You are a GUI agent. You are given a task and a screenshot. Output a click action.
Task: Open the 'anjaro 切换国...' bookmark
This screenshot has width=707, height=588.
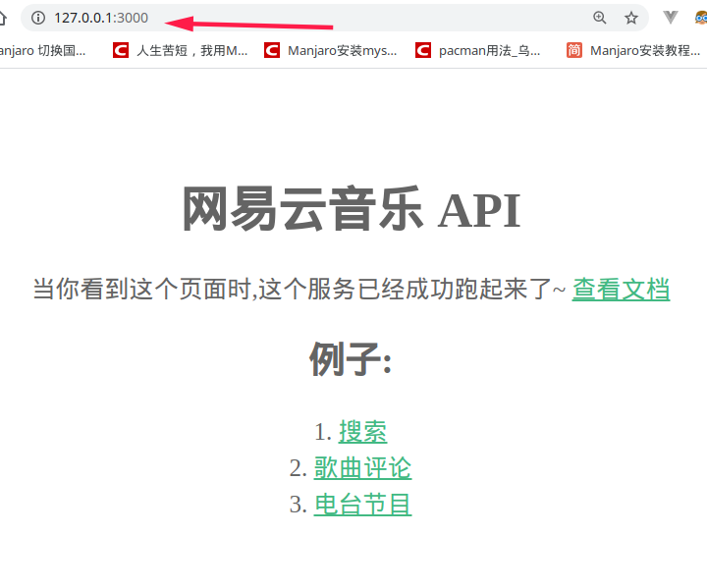(x=42, y=50)
